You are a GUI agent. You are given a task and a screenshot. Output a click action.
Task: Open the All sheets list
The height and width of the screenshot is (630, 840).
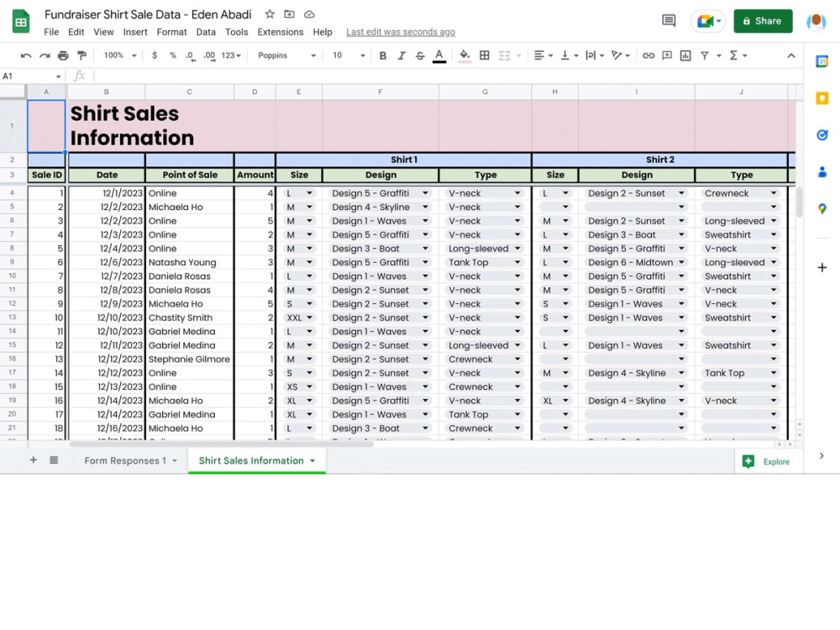click(x=54, y=460)
